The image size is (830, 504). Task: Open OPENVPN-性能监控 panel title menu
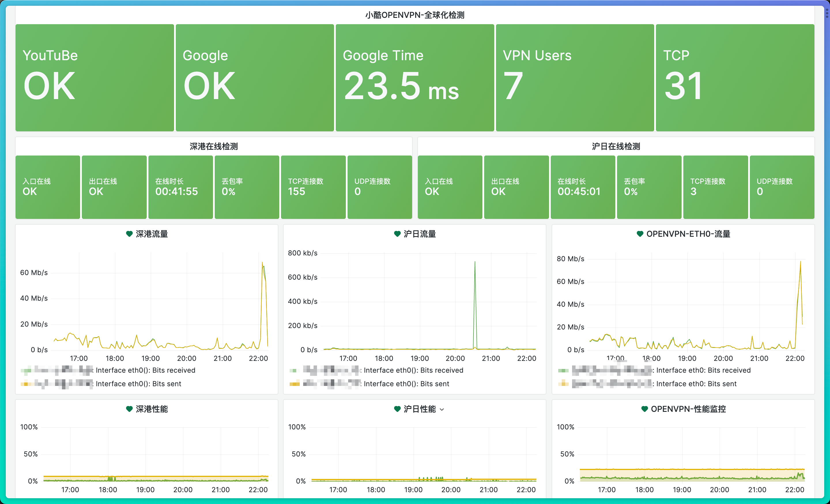[688, 409]
